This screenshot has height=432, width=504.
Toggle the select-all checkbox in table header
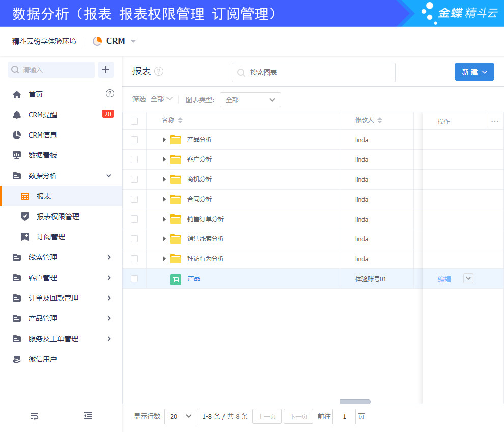(x=134, y=121)
